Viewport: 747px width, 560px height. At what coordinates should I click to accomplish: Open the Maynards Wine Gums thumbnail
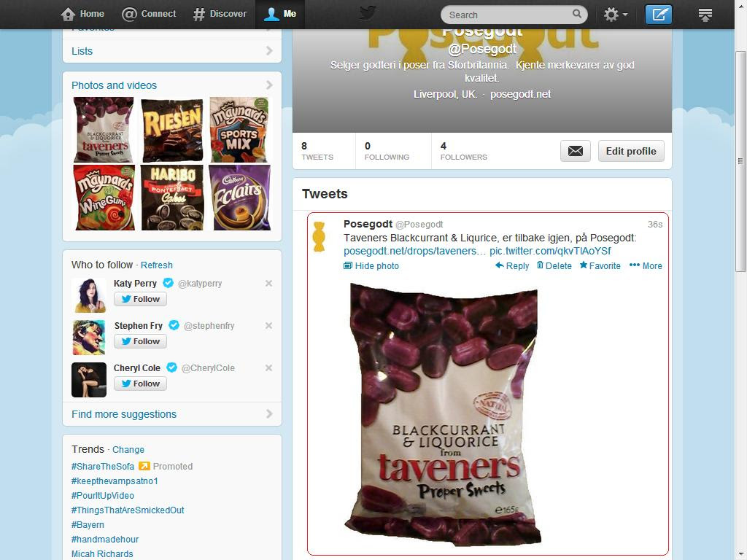[104, 198]
